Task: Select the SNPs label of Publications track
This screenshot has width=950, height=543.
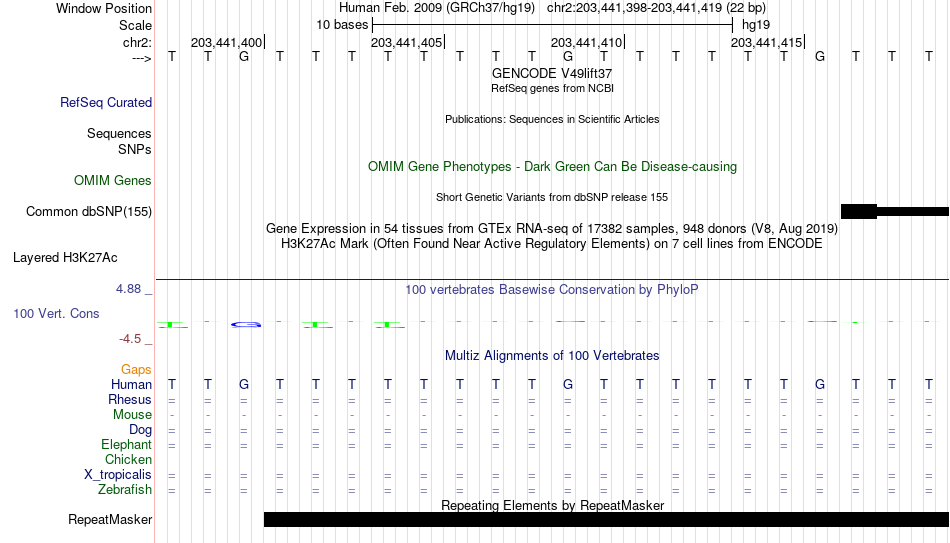Action: tap(135, 149)
